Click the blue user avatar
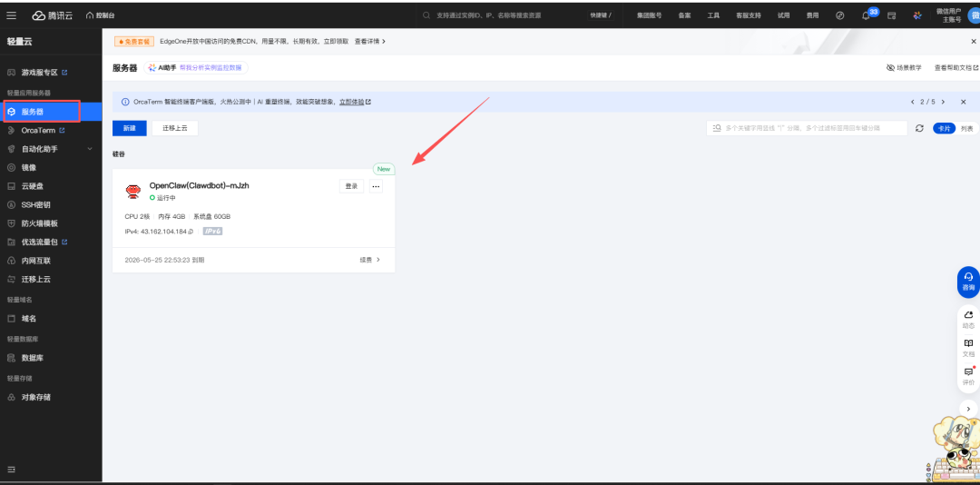Screen dimensions: 980x485 tap(975, 15)
